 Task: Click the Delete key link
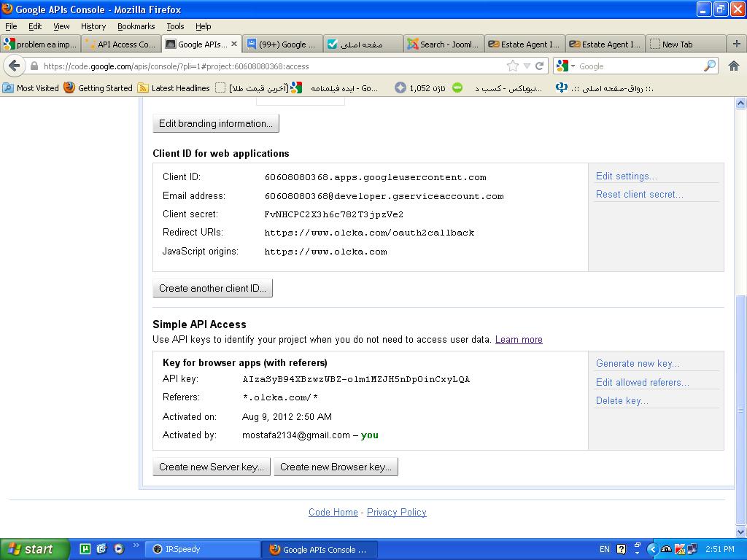coord(622,400)
